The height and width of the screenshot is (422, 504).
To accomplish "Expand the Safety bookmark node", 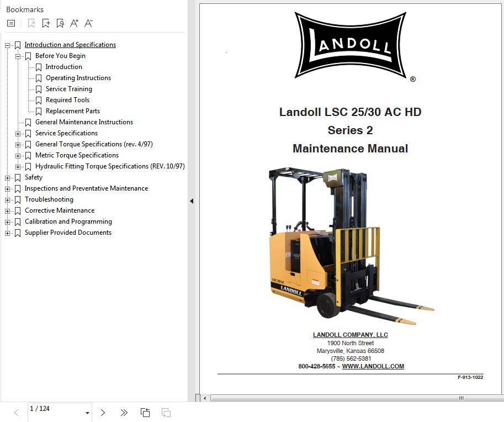I will click(7, 178).
